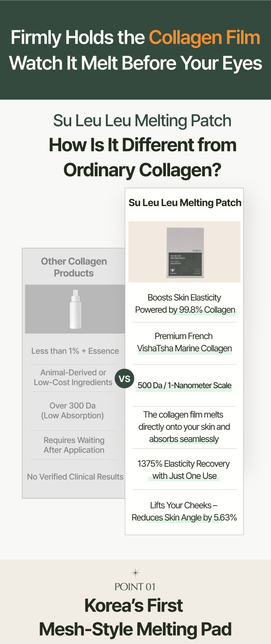Click "Reduces Skin Angle by 5.63%" text

click(184, 517)
